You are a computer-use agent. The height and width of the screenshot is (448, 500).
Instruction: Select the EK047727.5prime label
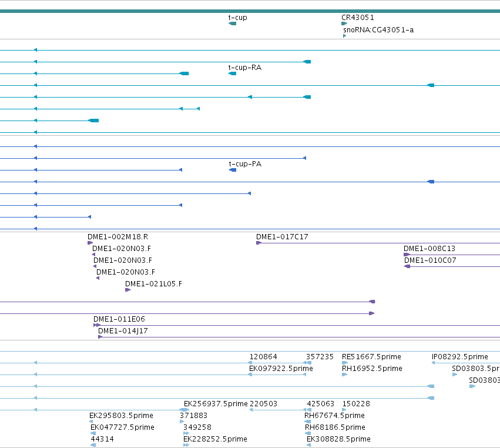click(x=122, y=427)
